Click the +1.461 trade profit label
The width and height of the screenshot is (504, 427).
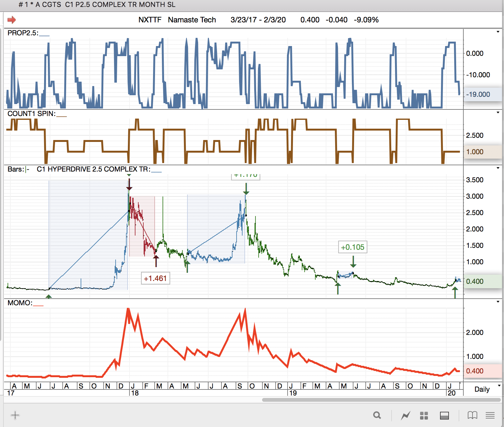coord(155,278)
